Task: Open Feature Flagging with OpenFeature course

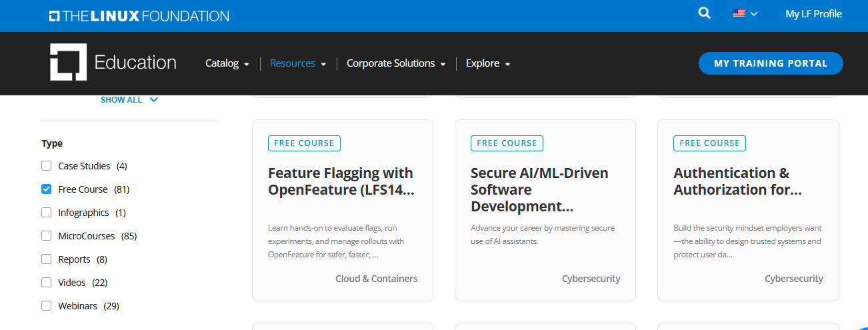Action: [x=341, y=181]
